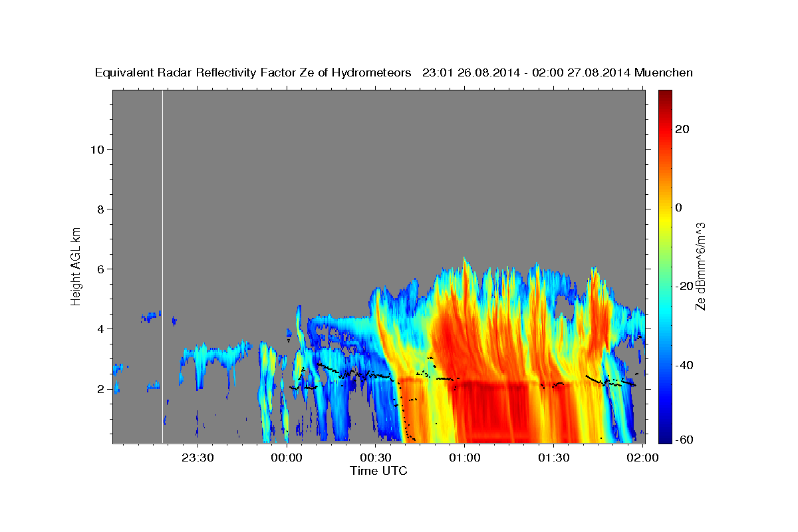Image resolution: width=798 pixels, height=532 pixels.
Task: Click the '02:00' time tick label
Action: coord(643,458)
